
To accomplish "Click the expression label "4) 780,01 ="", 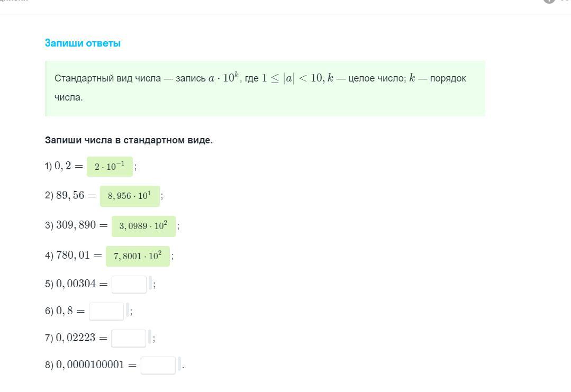I will coord(74,256).
